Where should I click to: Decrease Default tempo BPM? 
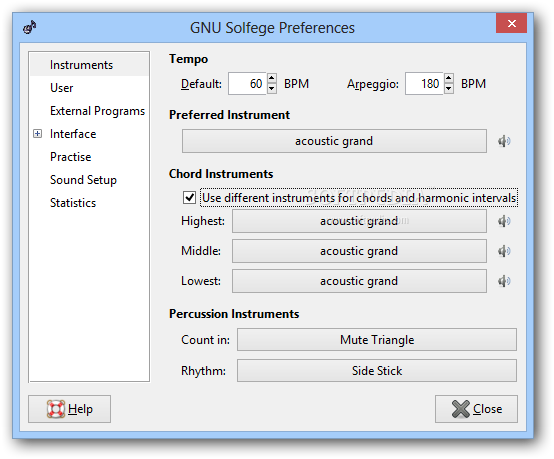tap(272, 89)
